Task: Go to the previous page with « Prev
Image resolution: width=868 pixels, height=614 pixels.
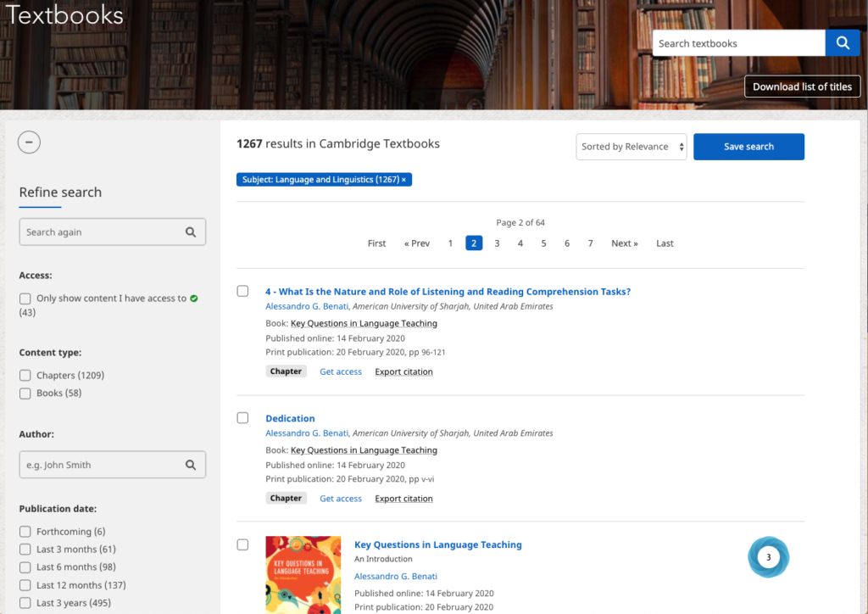Action: pos(417,243)
